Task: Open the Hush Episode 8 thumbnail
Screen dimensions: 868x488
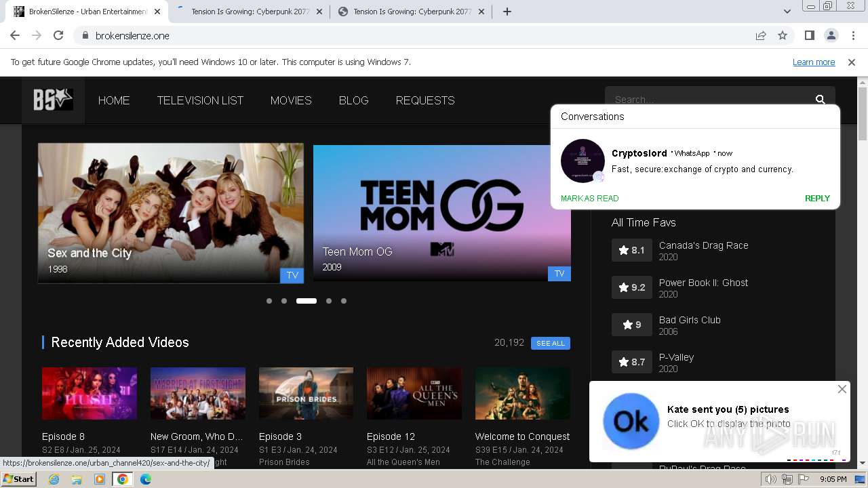Action: (x=90, y=393)
